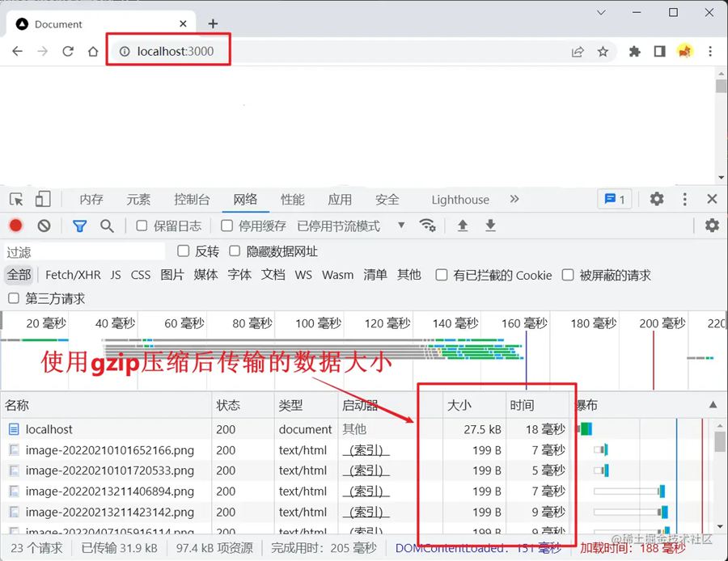Viewport: 728px width, 561px height.
Task: Toggle the 第三方请求 checkbox
Action: (14, 299)
